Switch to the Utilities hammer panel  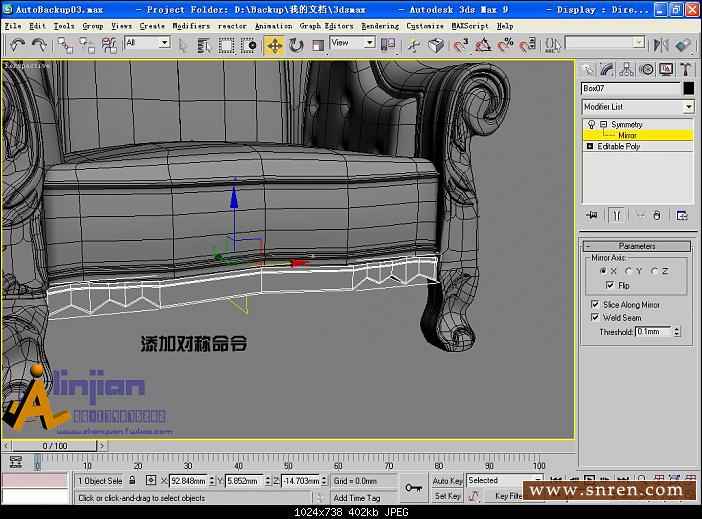point(686,69)
